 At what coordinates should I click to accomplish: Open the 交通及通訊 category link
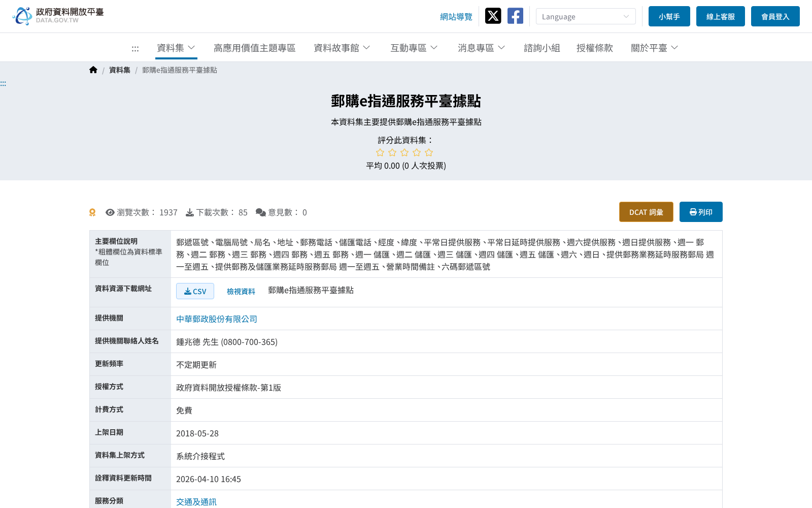pos(196,502)
